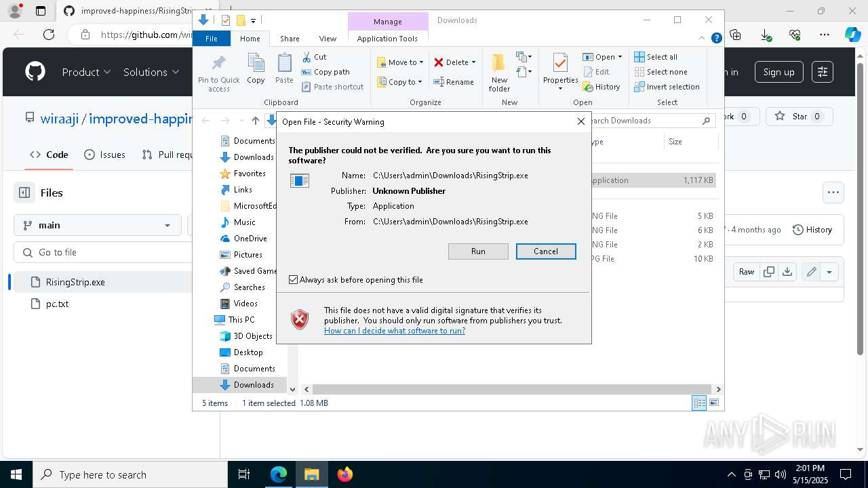
Task: Click History in the Open group
Action: click(x=601, y=87)
